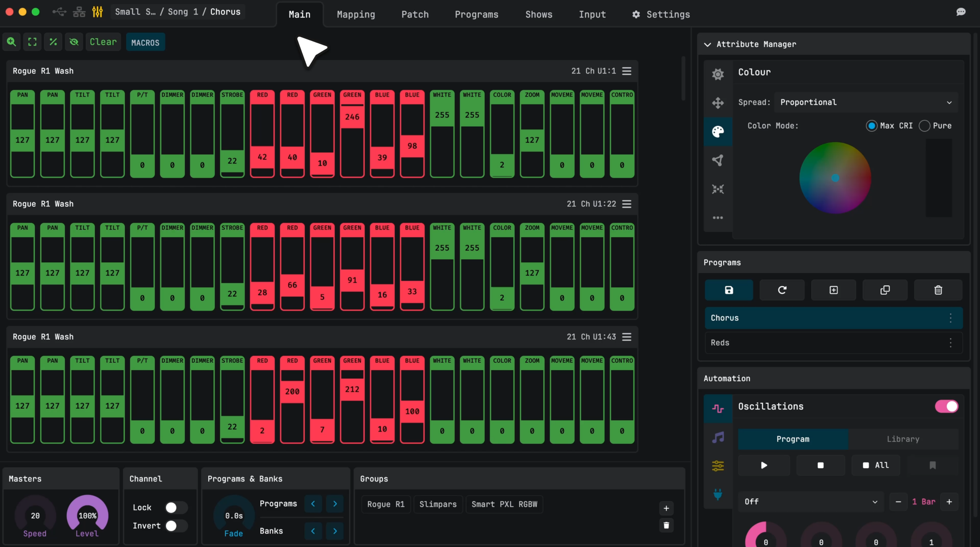Toggle the Channel Invert switch

(x=176, y=526)
